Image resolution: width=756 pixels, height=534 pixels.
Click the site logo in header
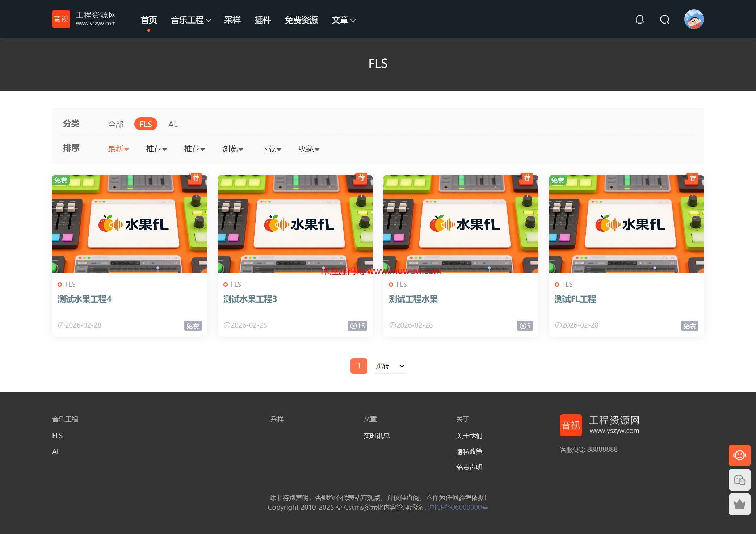click(84, 19)
